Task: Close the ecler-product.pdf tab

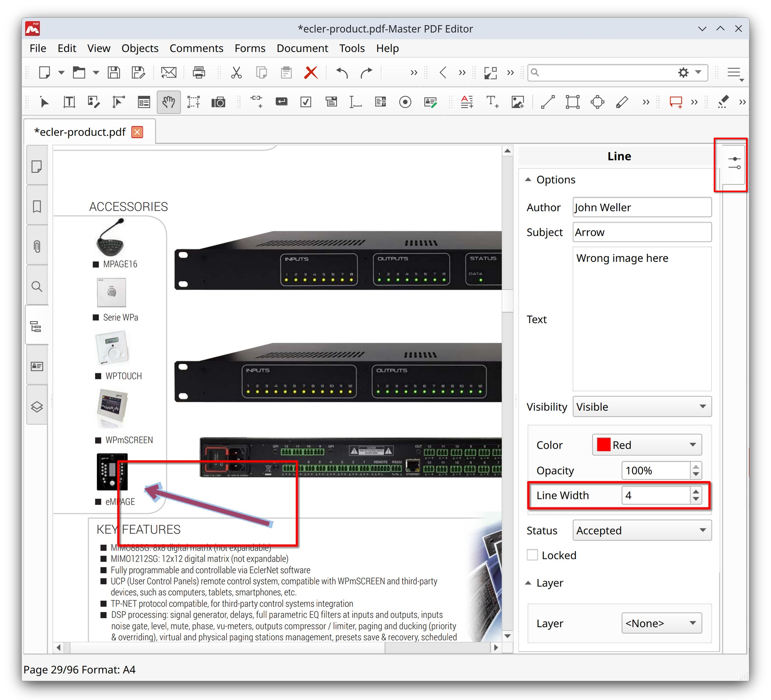Action: 137,132
